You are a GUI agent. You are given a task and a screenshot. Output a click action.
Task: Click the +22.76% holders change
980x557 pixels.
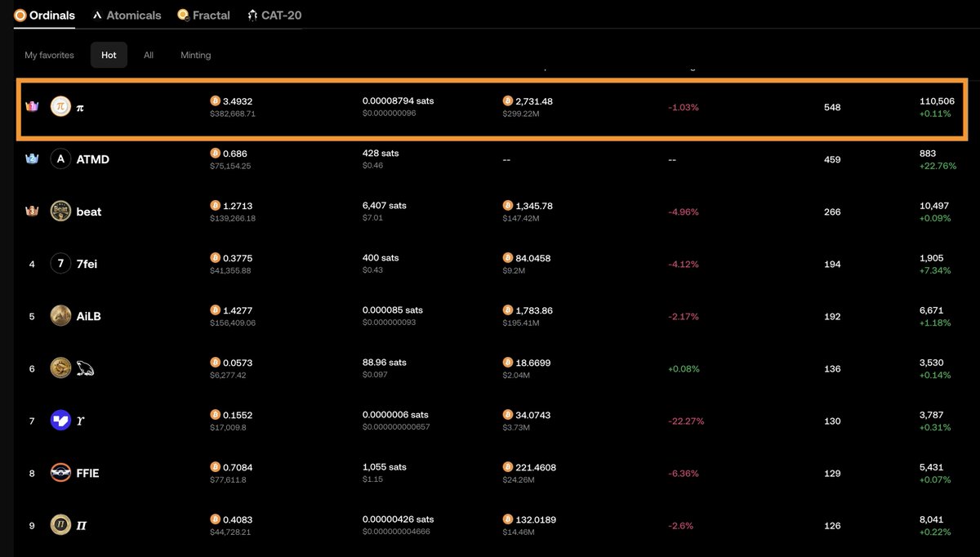[x=938, y=166]
